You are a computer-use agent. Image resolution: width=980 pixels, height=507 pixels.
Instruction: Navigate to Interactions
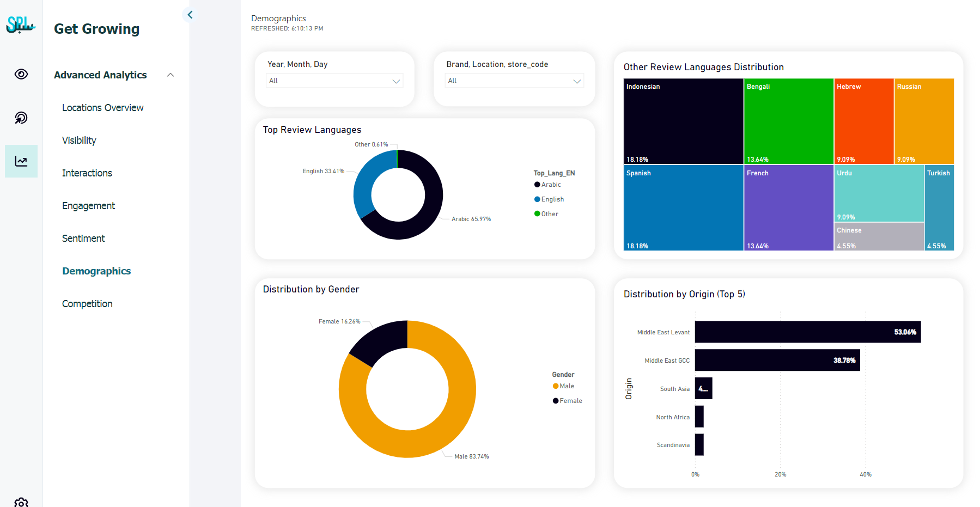coord(87,173)
